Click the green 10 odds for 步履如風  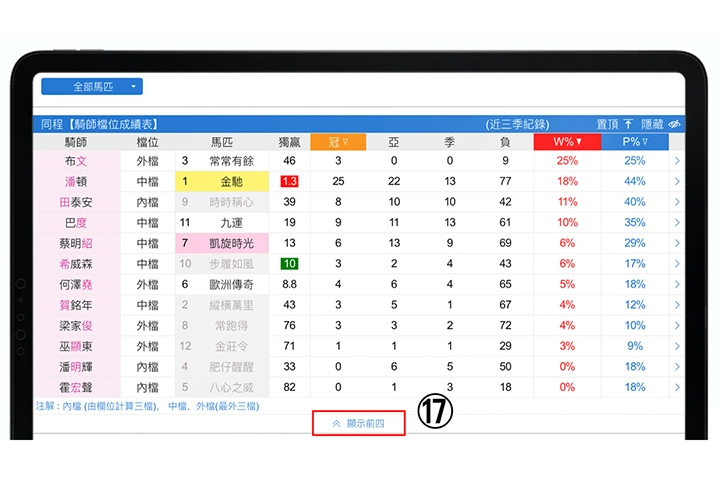pos(289,264)
